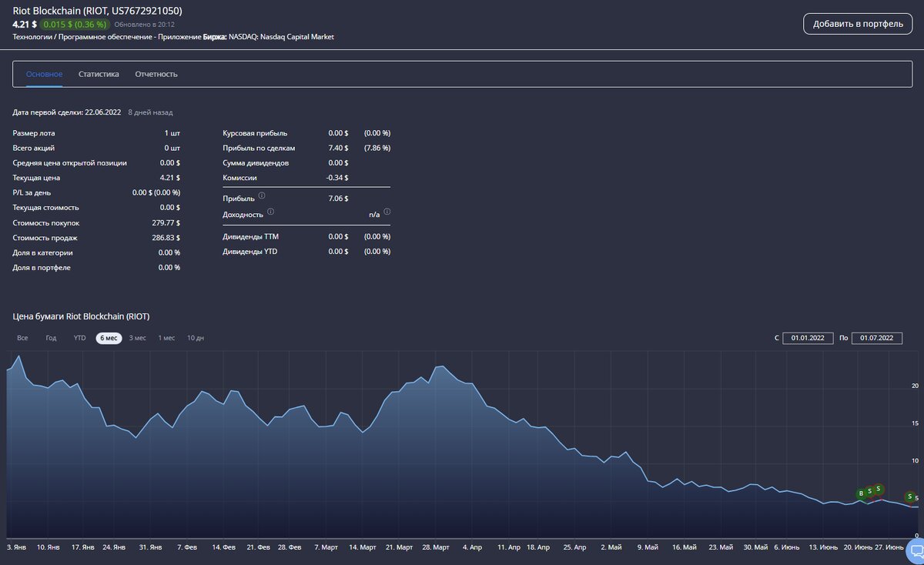Select the 6 мес range pill
Image resolution: width=924 pixels, height=565 pixels.
(x=109, y=338)
